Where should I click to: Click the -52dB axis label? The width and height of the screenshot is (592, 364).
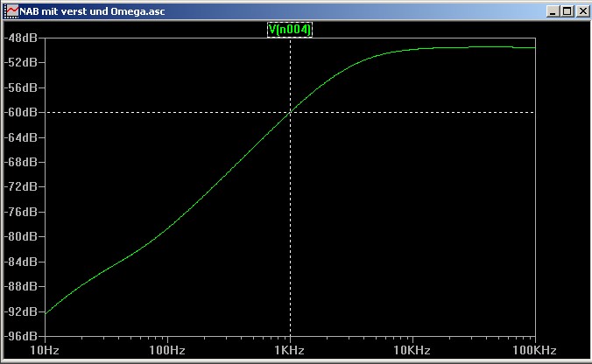(21, 62)
